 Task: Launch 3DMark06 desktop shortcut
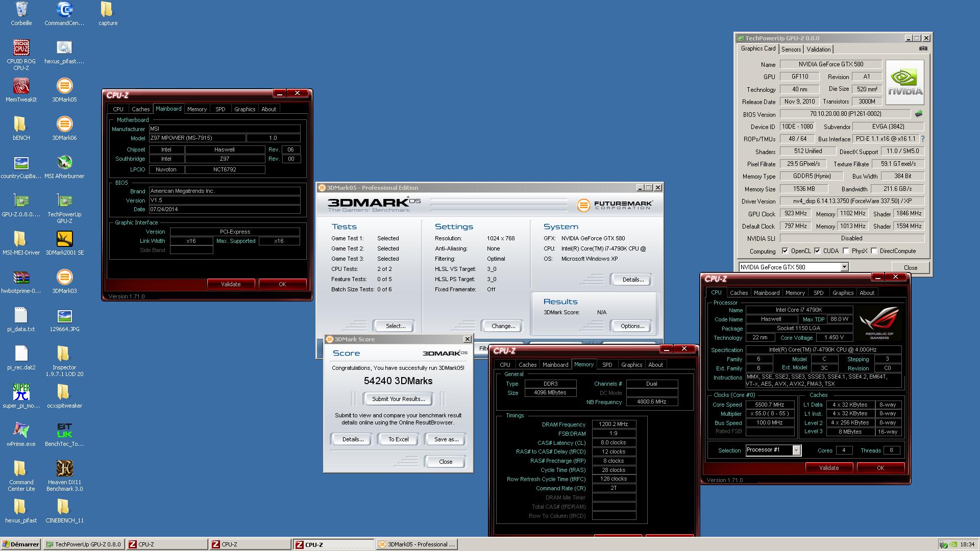coord(64,124)
